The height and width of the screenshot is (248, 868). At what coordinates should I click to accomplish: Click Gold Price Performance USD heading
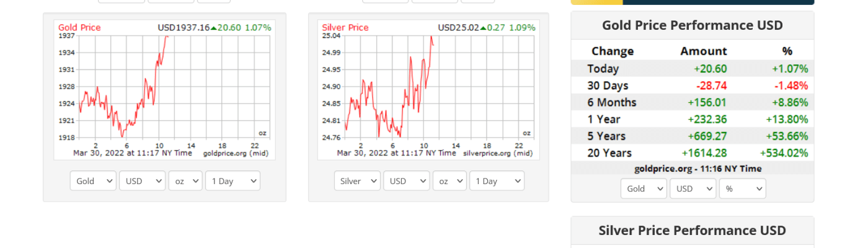(x=692, y=25)
